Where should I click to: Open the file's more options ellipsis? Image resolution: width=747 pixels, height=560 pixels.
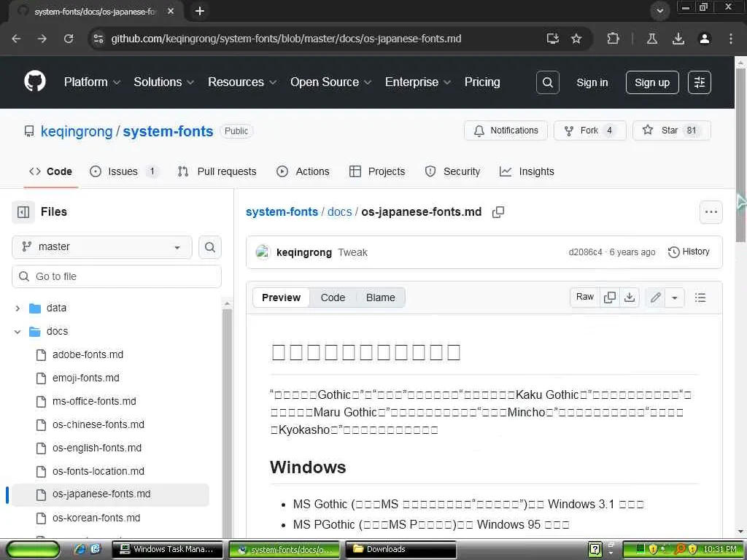click(x=711, y=212)
